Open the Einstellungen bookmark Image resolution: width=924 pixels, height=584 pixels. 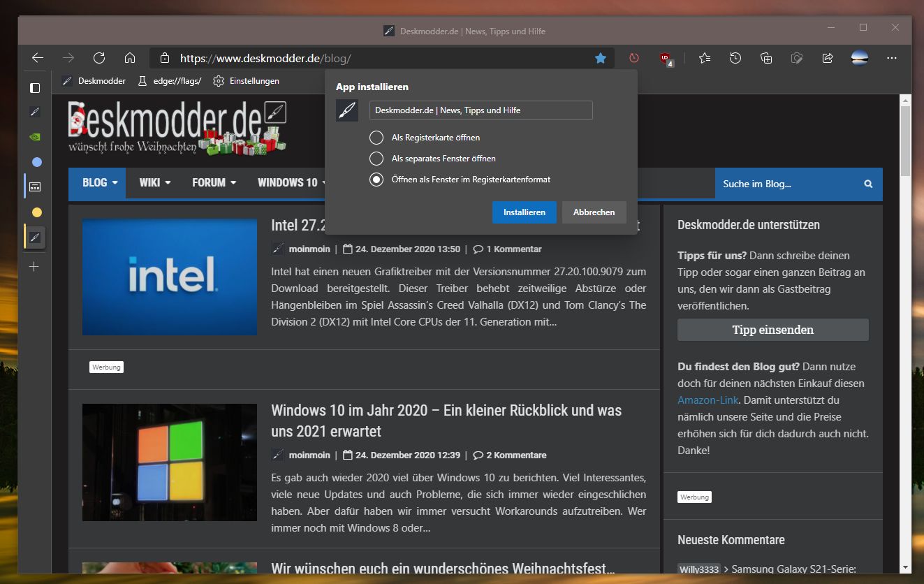click(247, 81)
